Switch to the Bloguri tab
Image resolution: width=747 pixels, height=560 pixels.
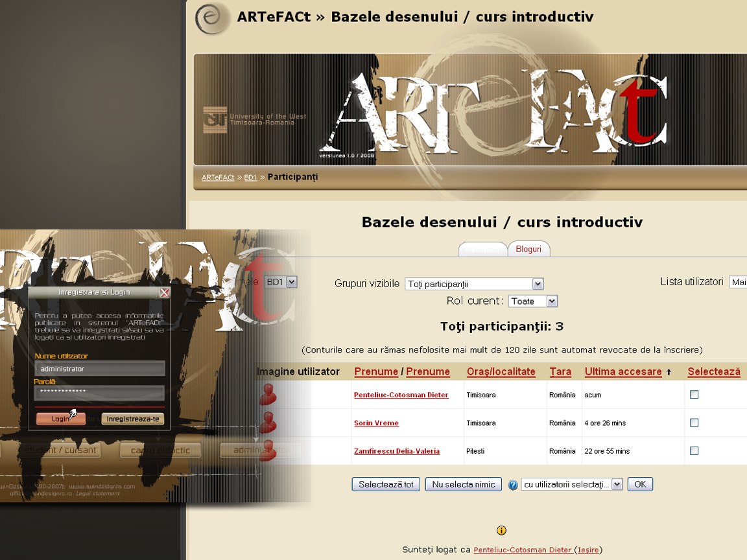click(528, 249)
